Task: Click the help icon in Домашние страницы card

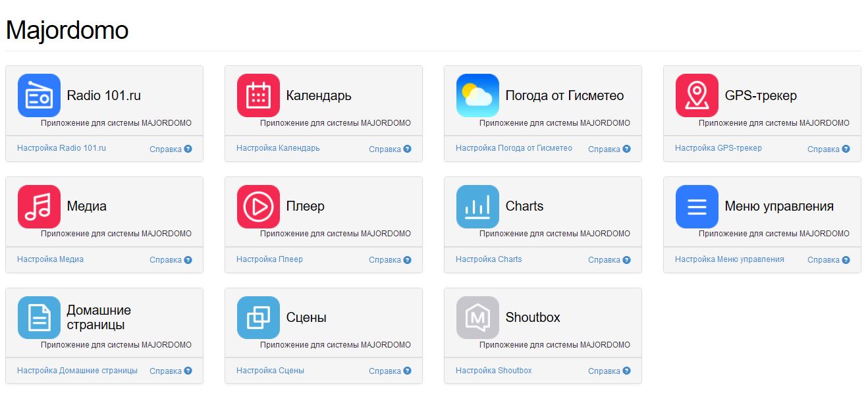Action: pyautogui.click(x=188, y=371)
